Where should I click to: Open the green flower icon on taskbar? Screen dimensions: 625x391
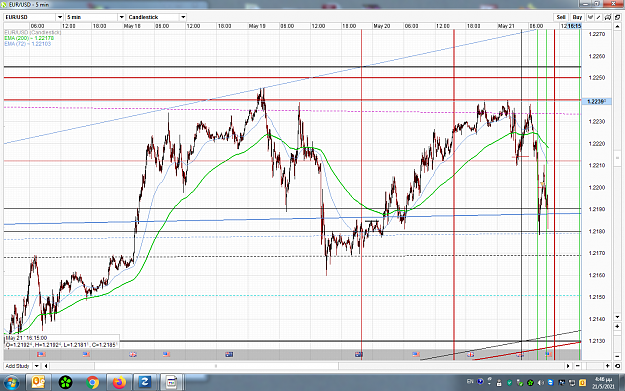[65, 383]
